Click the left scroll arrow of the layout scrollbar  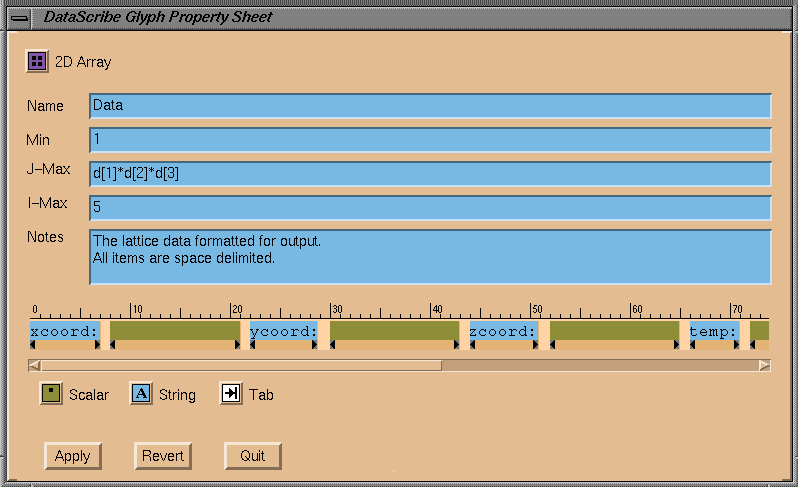(35, 365)
